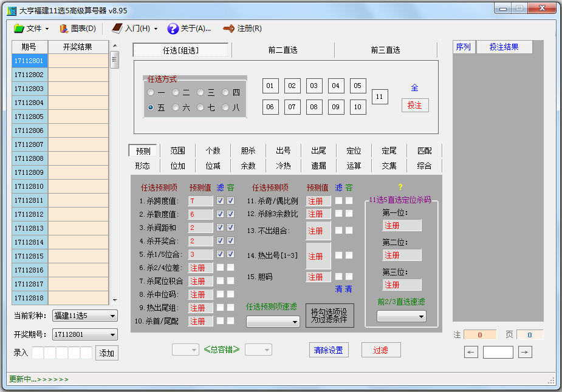
Task: Select draw row 17112805
Action: [60, 117]
